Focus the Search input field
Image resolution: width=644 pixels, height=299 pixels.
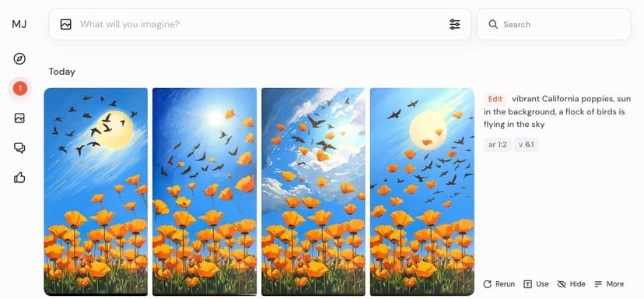pos(554,24)
